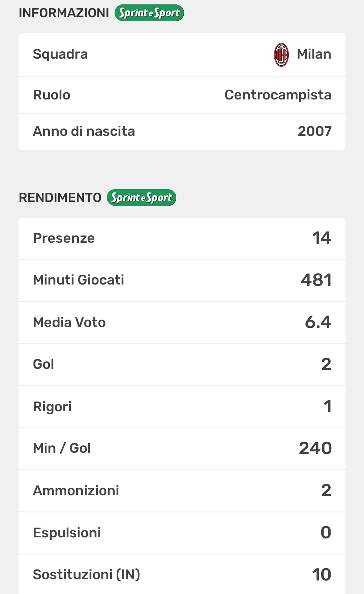364x594 pixels.
Task: Tap the Minuti Giocati value 481
Action: pos(316,280)
